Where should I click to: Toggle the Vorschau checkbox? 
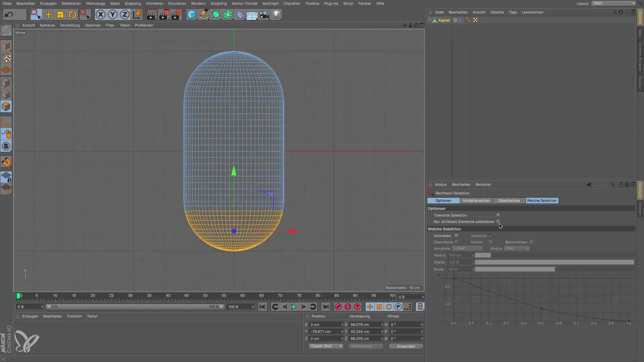(491, 236)
